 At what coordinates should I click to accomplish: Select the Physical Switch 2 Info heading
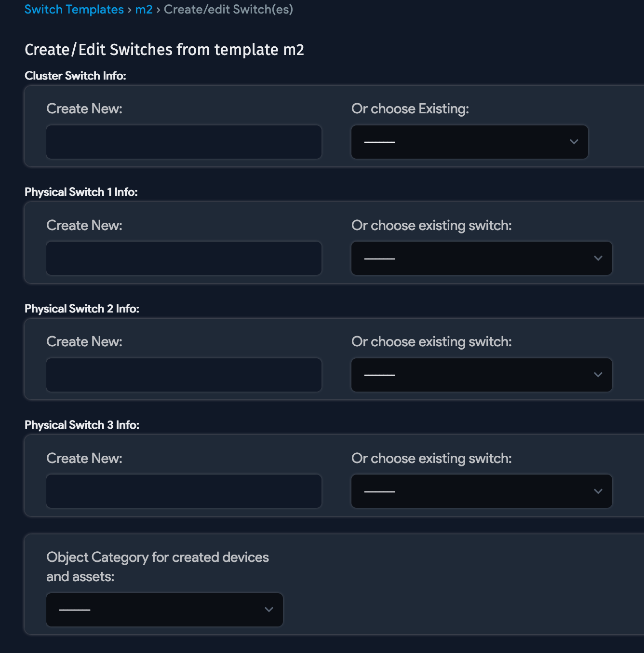[82, 308]
